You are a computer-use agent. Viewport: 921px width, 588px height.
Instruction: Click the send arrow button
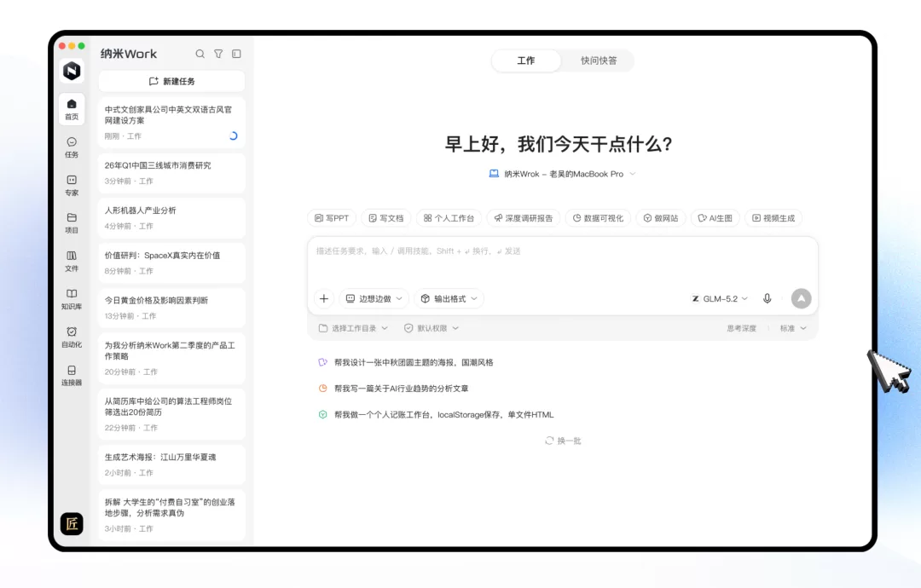click(801, 299)
